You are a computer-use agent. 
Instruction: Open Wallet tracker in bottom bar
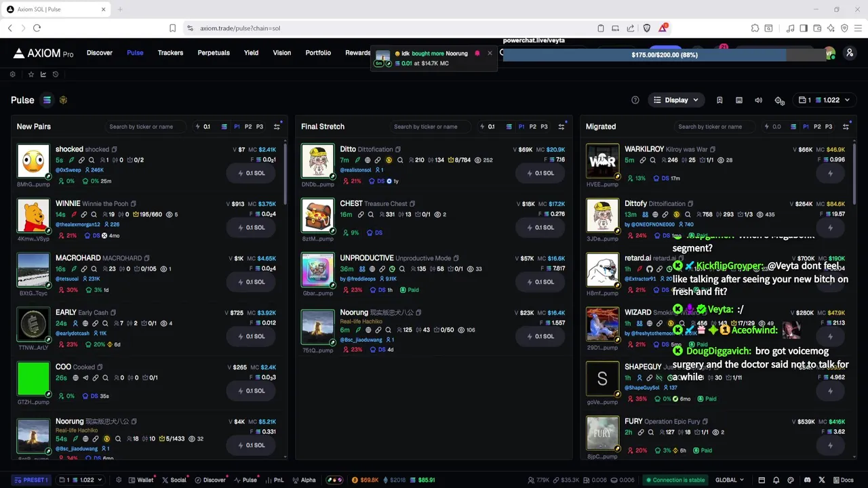141,480
